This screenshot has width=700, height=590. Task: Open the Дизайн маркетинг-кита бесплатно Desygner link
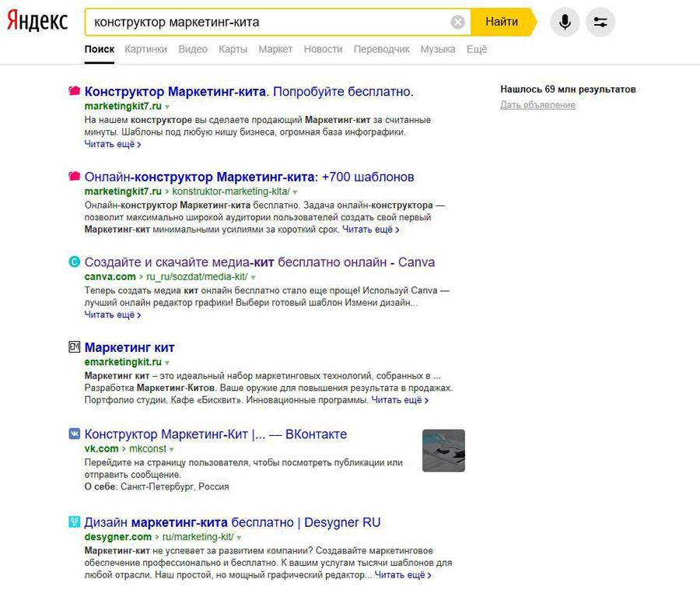pos(233,522)
